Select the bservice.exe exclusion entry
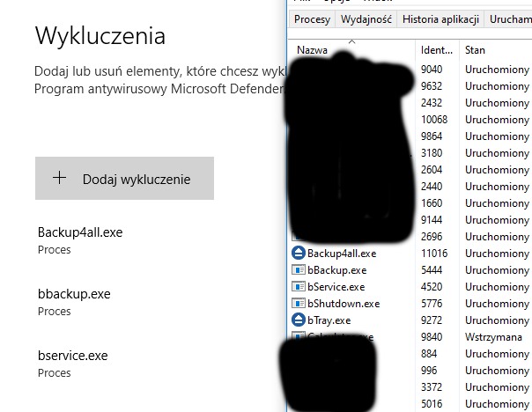Screen dimensions: 532x412 click(x=72, y=364)
